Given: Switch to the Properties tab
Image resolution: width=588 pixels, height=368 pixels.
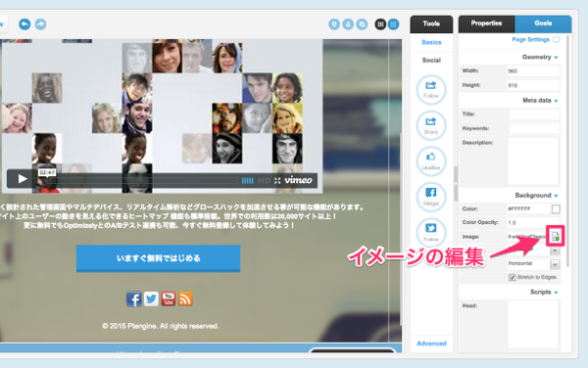Looking at the screenshot, I should [x=486, y=23].
